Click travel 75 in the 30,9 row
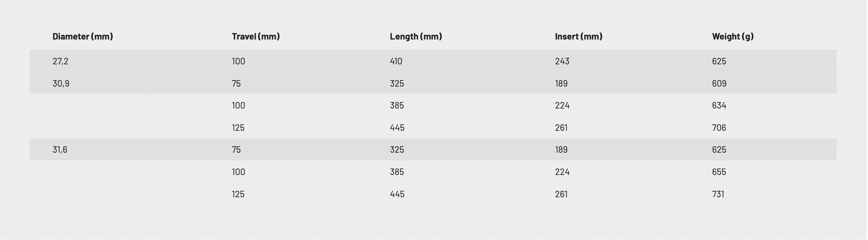868x240 pixels. tap(236, 83)
